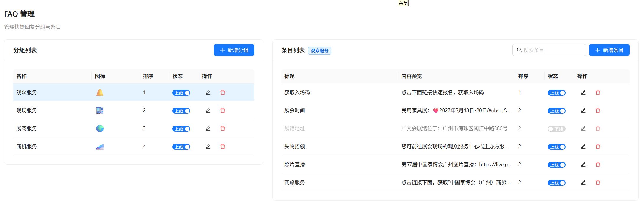
Task: Click the 图标 column header
Action: click(100, 76)
